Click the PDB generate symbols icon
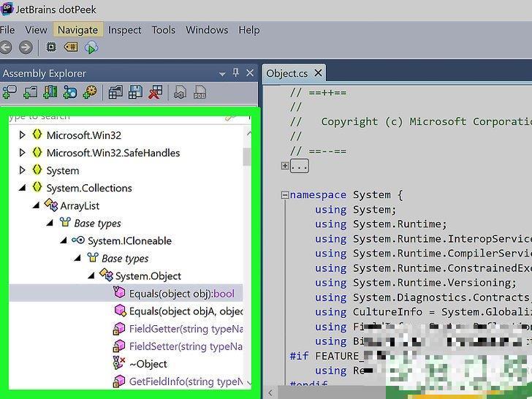532x399 pixels. pyautogui.click(x=199, y=92)
